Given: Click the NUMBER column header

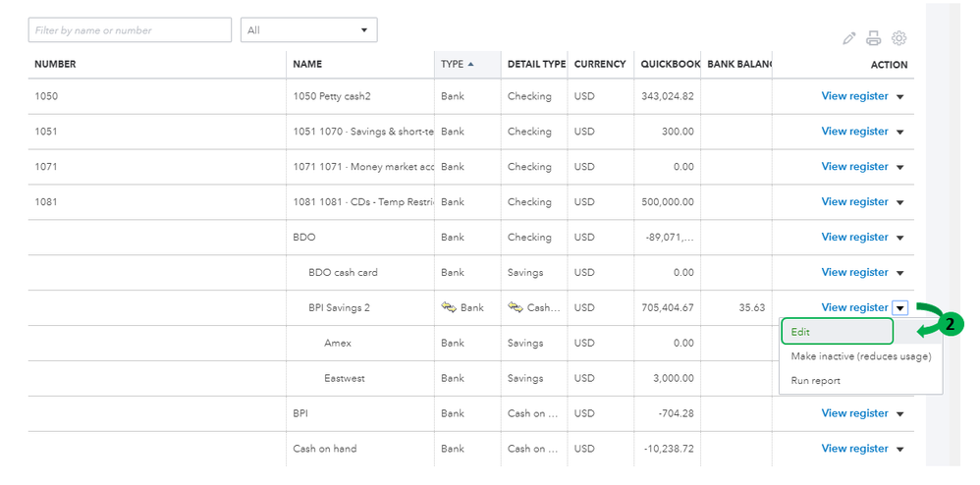Looking at the screenshot, I should [x=55, y=65].
